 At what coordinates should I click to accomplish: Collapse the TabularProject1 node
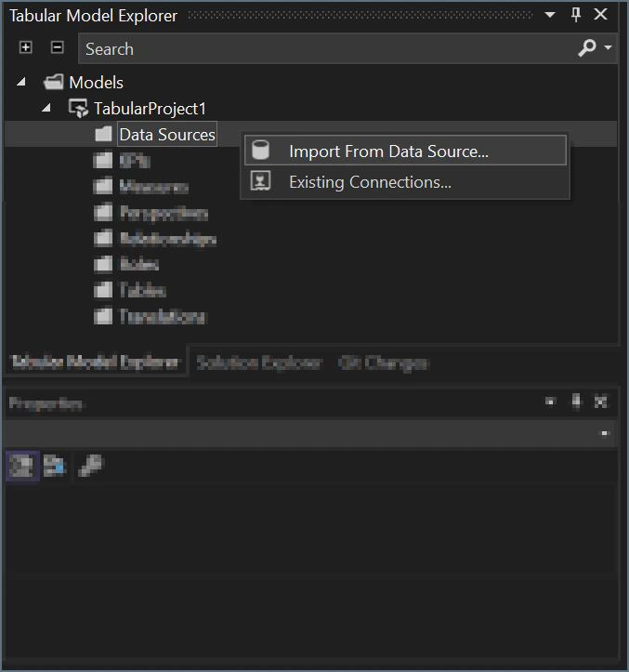[x=46, y=108]
